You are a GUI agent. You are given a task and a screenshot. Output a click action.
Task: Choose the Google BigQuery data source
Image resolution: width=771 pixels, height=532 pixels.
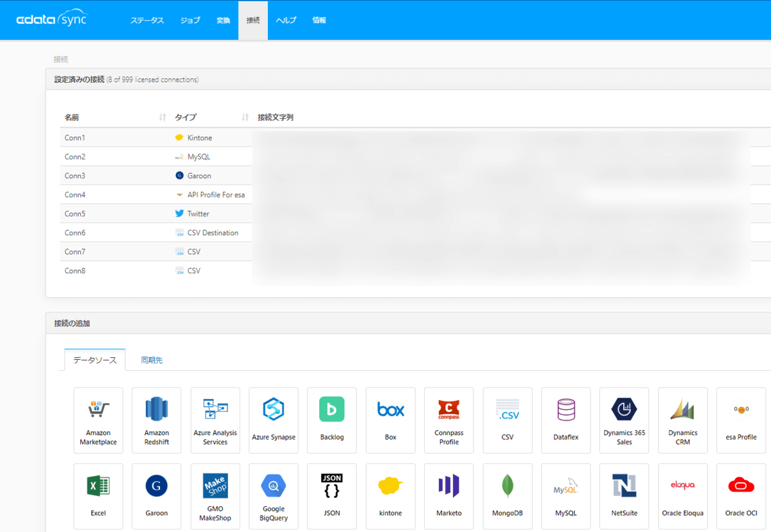pos(274,497)
